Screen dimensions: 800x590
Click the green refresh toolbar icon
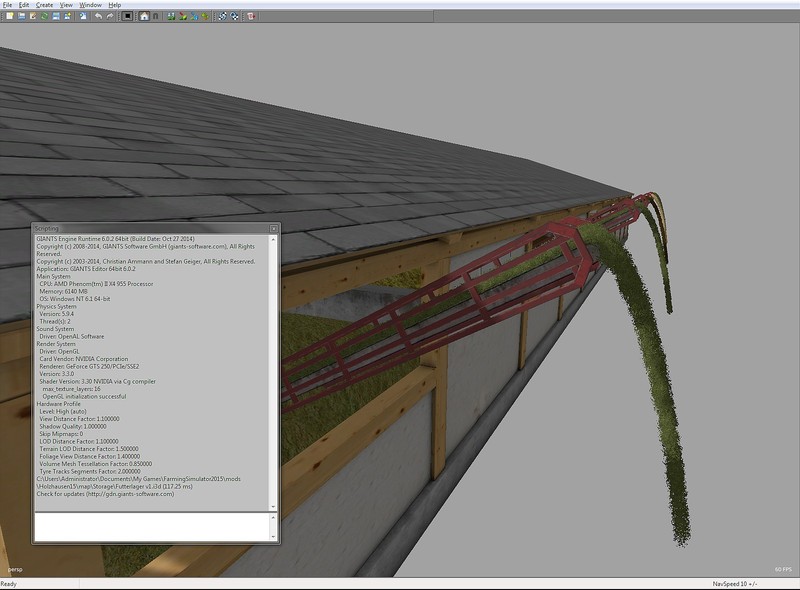click(x=45, y=17)
